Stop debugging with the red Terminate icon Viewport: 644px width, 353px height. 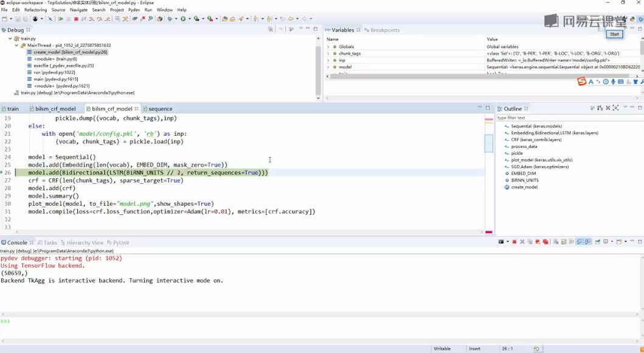click(x=76, y=19)
